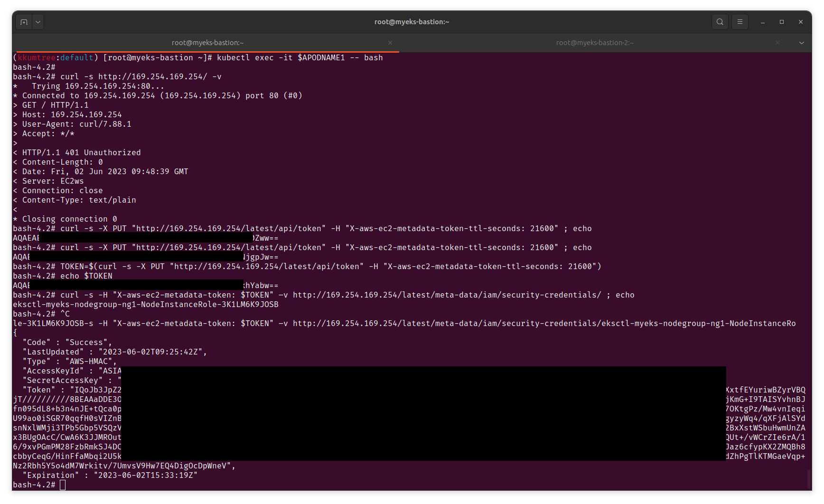This screenshot has height=504, width=824.
Task: Click the NodeInstanceRole-3K1LM6K9JOSB output line
Action: [146, 304]
